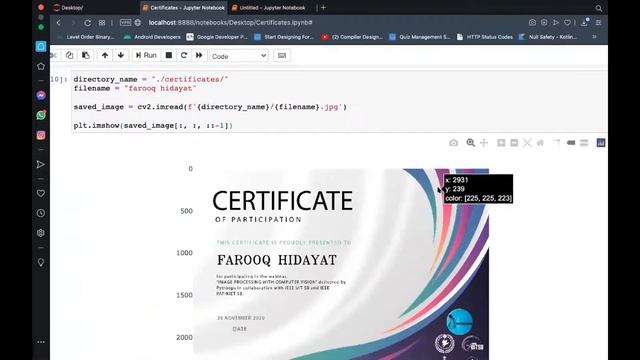Interrupt the kernel with stop icon

(169, 56)
